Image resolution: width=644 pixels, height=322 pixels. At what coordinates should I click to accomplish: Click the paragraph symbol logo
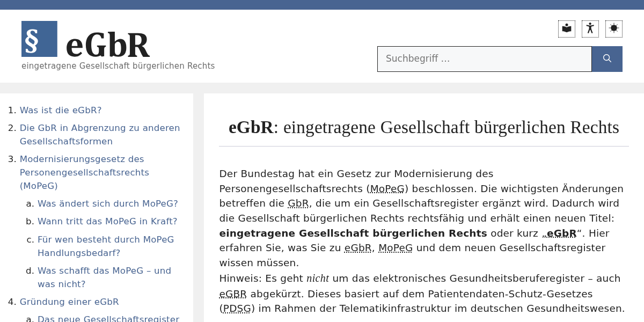(x=39, y=39)
